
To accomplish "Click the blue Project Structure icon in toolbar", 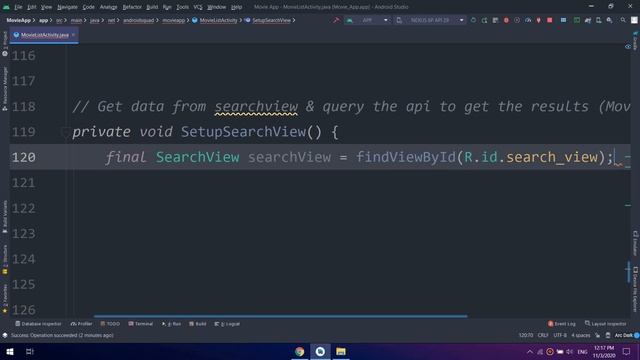I will coord(563,20).
